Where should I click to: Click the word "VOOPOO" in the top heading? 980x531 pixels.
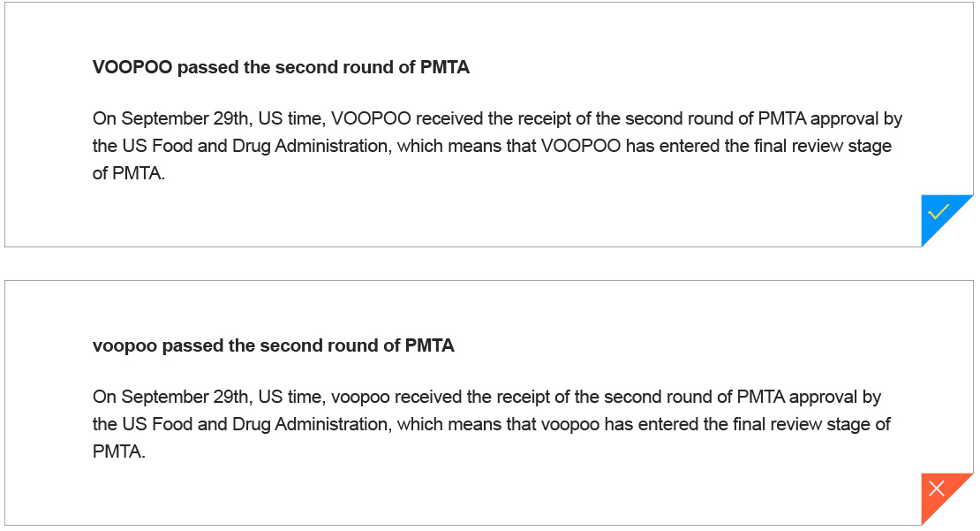coord(132,67)
